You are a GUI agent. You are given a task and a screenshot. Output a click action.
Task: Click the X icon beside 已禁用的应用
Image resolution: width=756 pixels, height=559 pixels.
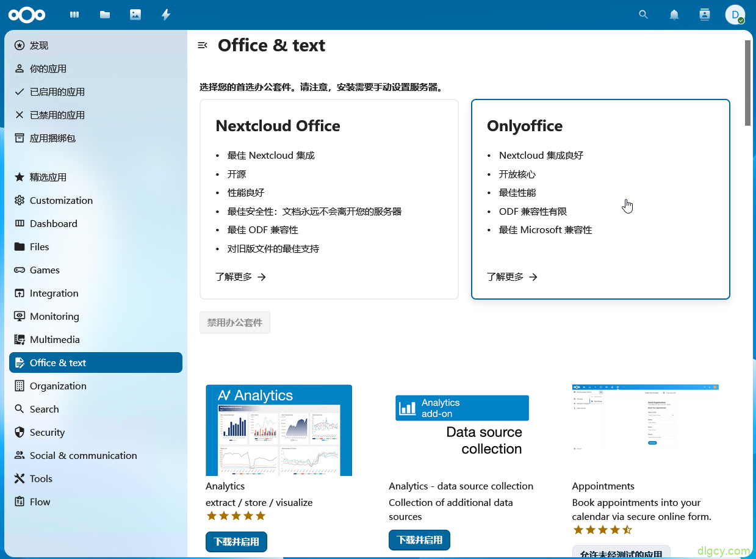[x=20, y=115]
